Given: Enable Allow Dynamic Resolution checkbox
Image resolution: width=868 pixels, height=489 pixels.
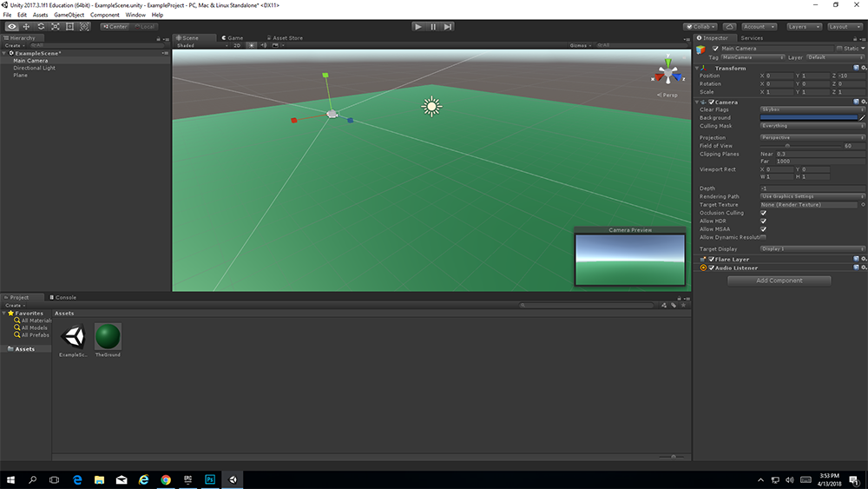Looking at the screenshot, I should (763, 237).
